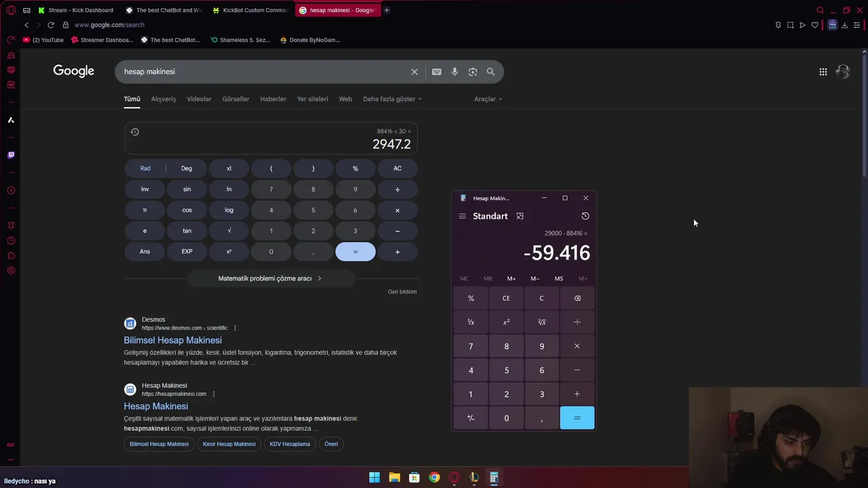Open Bilimsel Hesap Makinesi Desmos link

(173, 340)
